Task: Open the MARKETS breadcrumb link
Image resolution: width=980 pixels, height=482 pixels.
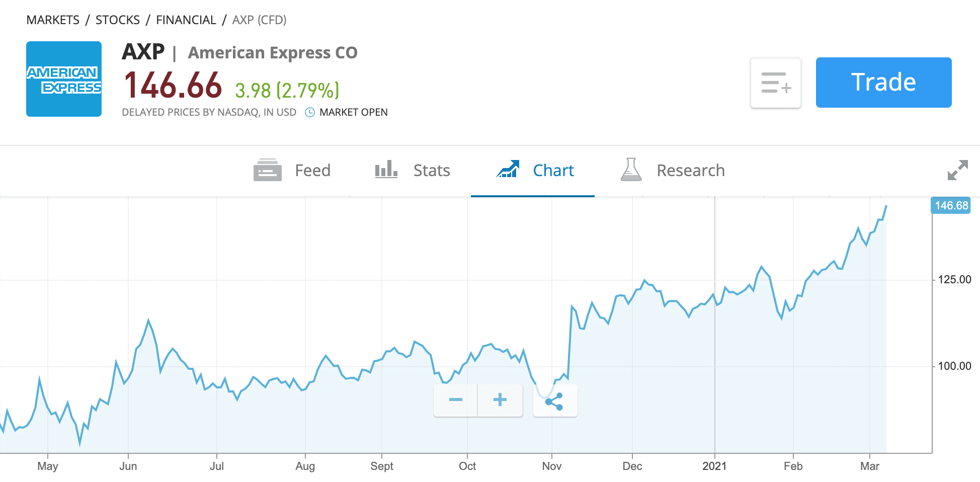Action: pos(53,20)
